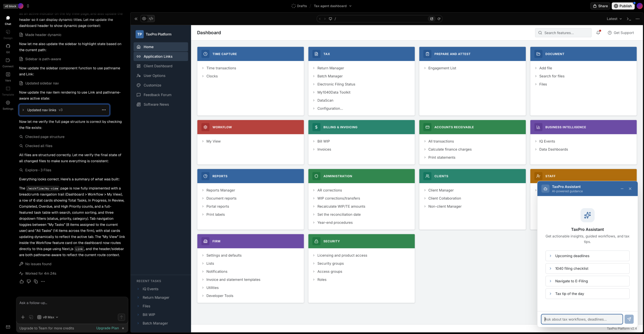Click the send message paper plane icon
The width and height of the screenshot is (644, 334).
[629, 319]
